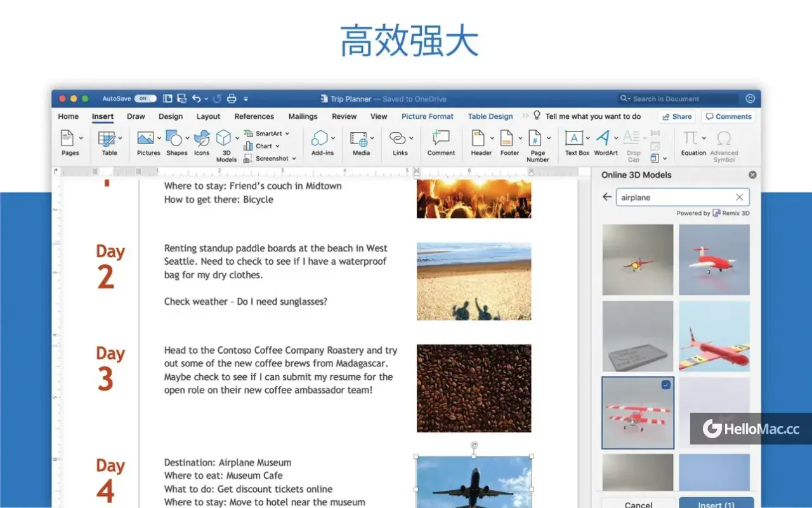Open the Pages insert menu icon

[67, 137]
